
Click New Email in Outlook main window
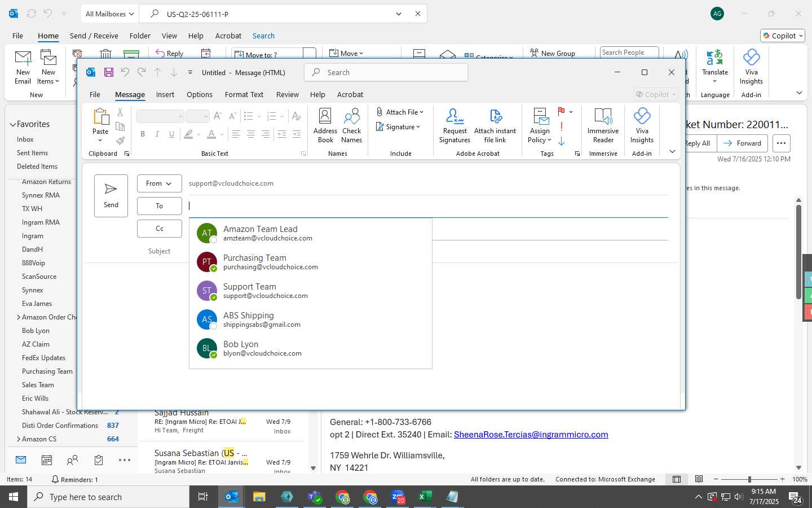coord(23,67)
